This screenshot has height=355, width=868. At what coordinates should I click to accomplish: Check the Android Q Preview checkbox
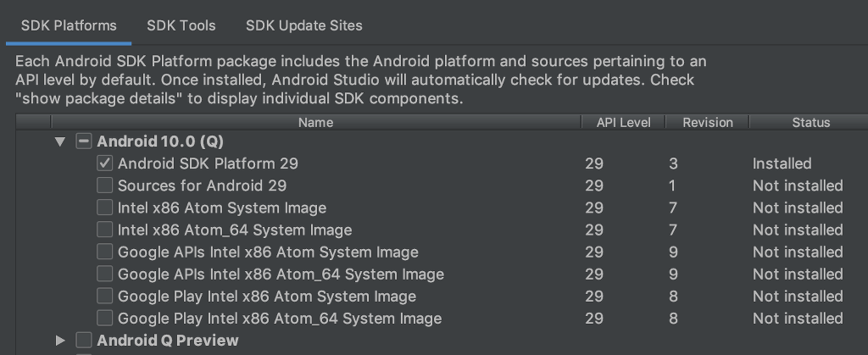(x=84, y=341)
